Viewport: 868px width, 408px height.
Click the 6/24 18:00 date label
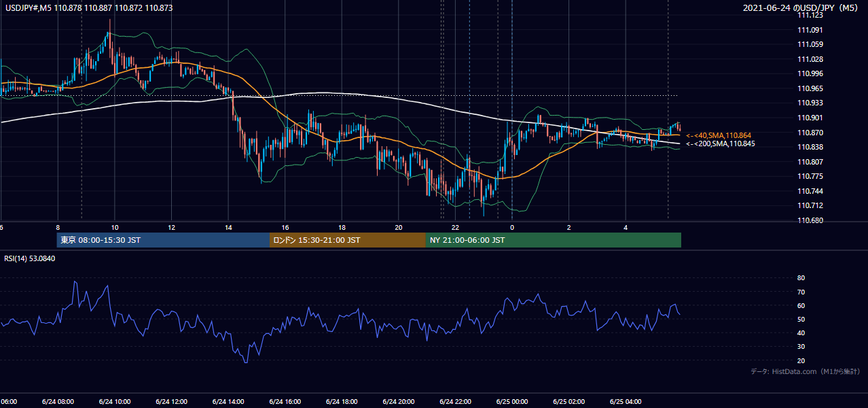pyautogui.click(x=342, y=401)
